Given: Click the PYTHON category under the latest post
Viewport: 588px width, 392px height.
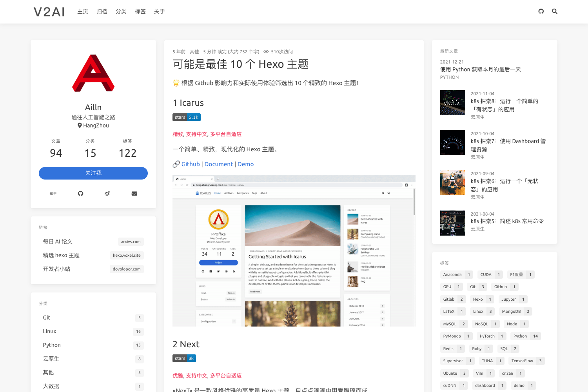Looking at the screenshot, I should tap(449, 77).
